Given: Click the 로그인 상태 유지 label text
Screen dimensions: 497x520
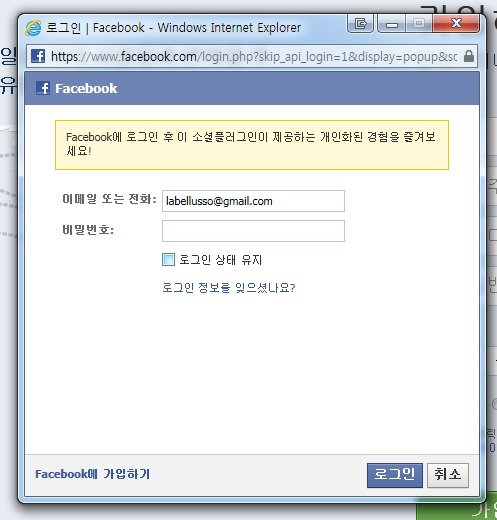Looking at the screenshot, I should tap(221, 260).
